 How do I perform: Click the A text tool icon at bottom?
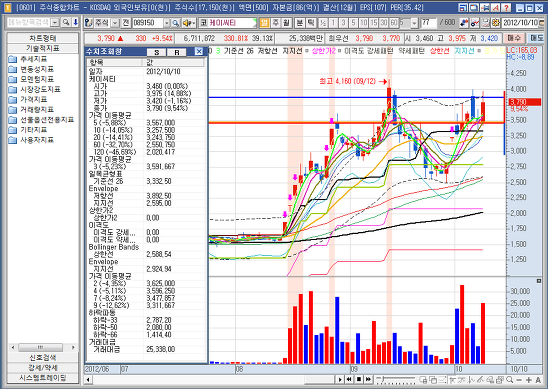pyautogui.click(x=538, y=380)
